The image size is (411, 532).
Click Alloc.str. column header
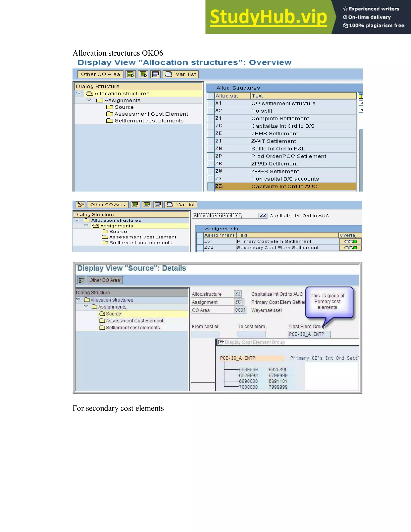[x=233, y=96]
